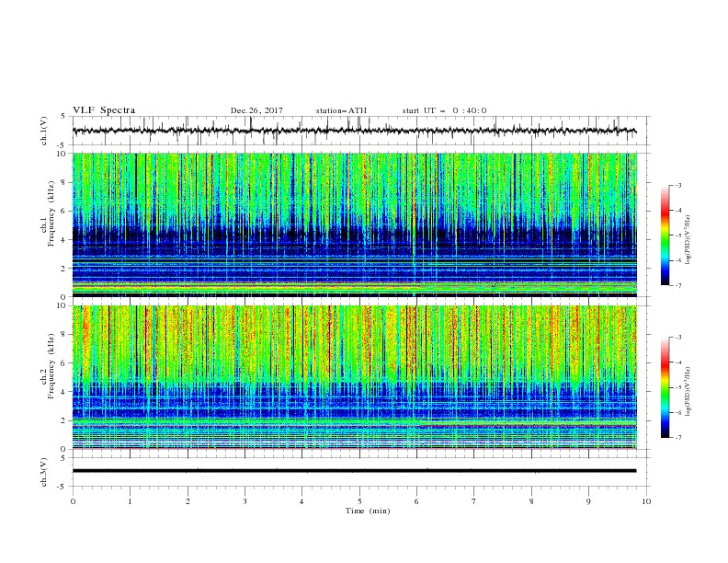Click time axis tick label "9"
The image size is (728, 563).
588,501
